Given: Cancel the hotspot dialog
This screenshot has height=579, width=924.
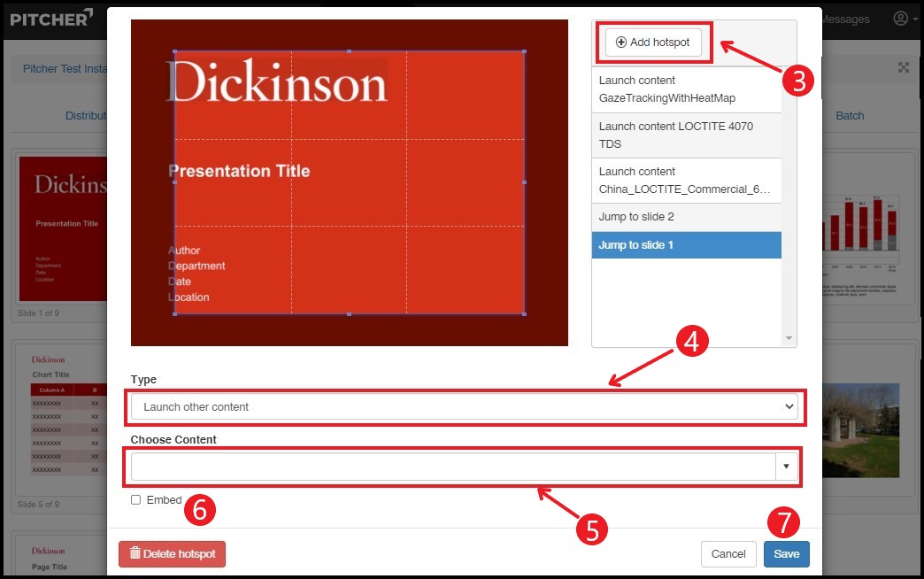Looking at the screenshot, I should pos(728,554).
